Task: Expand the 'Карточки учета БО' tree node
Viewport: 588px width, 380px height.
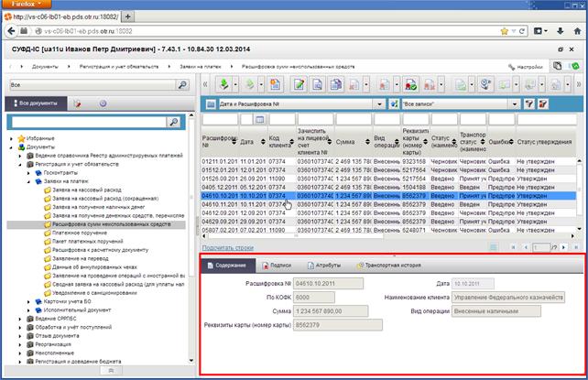Action: [x=28, y=301]
